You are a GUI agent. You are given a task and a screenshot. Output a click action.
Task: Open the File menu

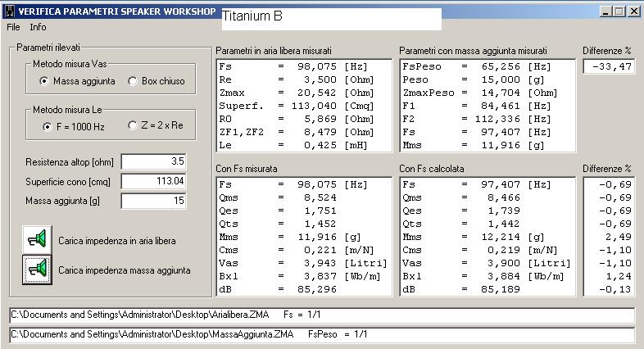(x=13, y=27)
